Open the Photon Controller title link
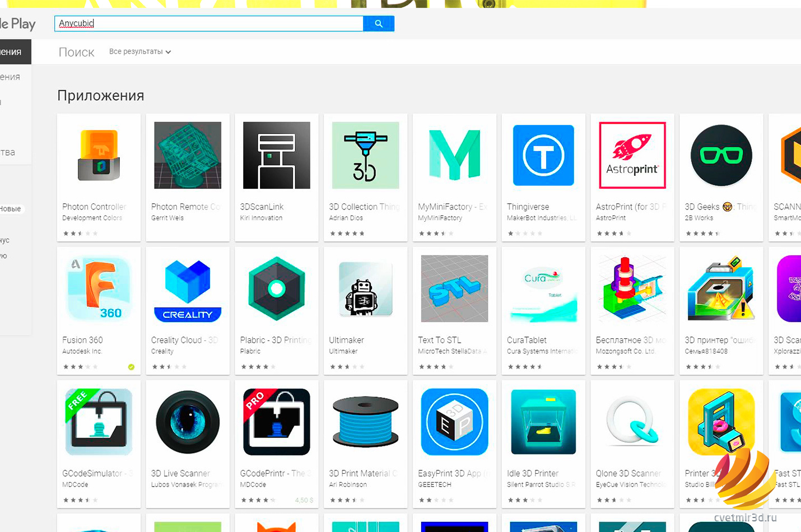The width and height of the screenshot is (801, 532). tap(94, 207)
